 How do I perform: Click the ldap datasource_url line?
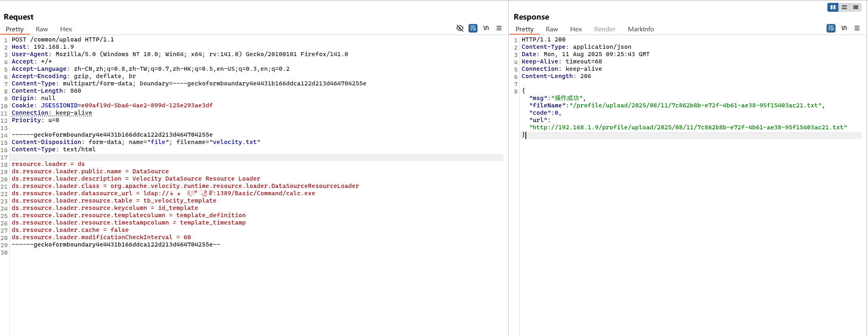[163, 193]
